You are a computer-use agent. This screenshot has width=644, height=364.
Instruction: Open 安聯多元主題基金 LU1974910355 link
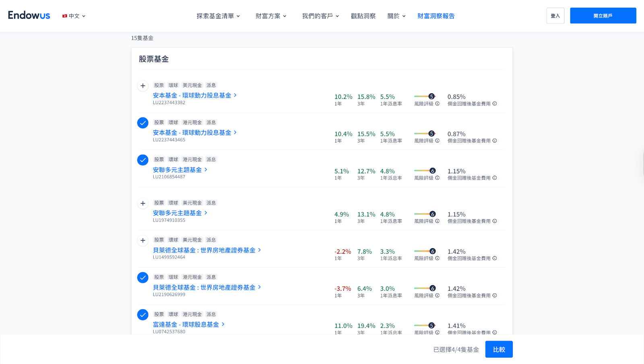[x=180, y=213]
